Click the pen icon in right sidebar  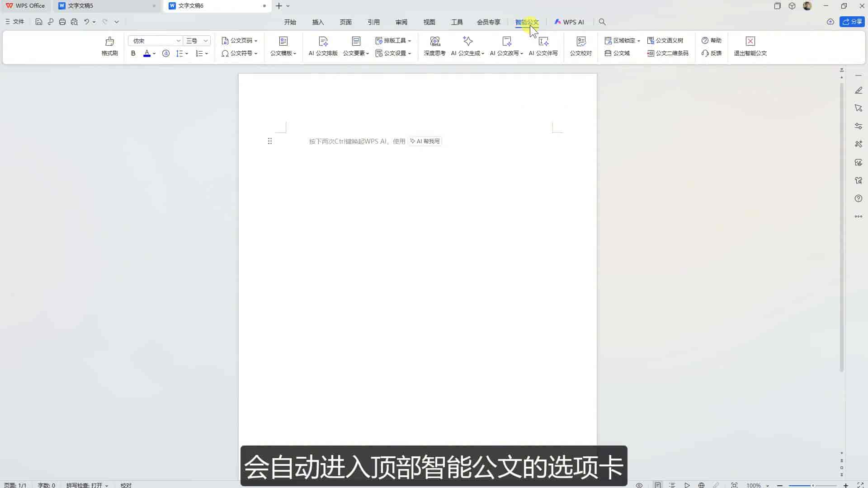[859, 90]
